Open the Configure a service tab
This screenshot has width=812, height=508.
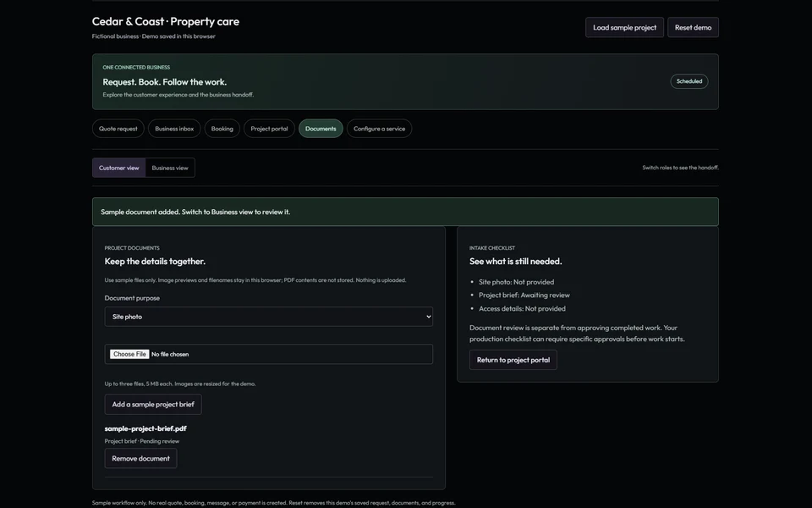(x=379, y=129)
